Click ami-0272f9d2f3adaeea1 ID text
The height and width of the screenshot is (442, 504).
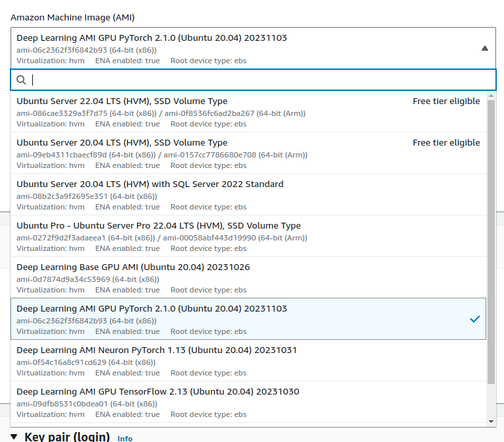[61, 238]
